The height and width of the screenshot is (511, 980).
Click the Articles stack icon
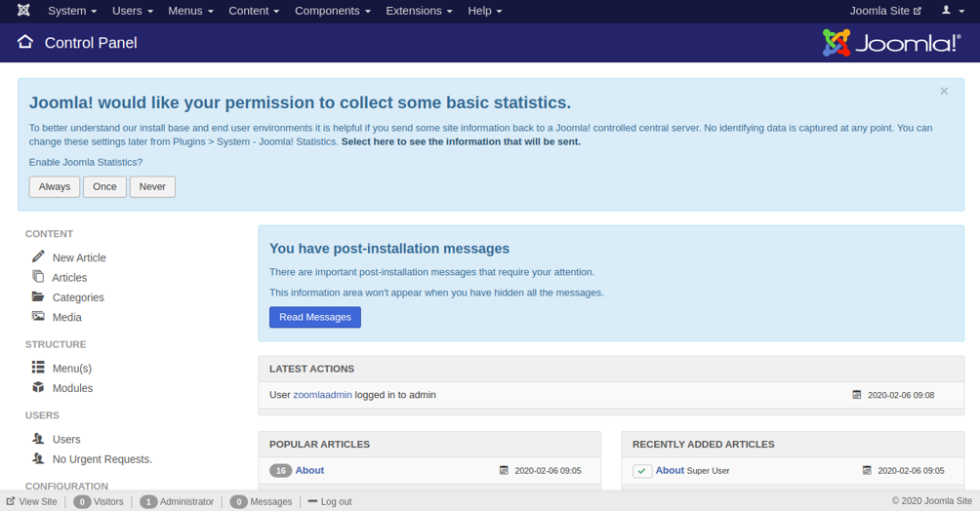click(x=38, y=276)
